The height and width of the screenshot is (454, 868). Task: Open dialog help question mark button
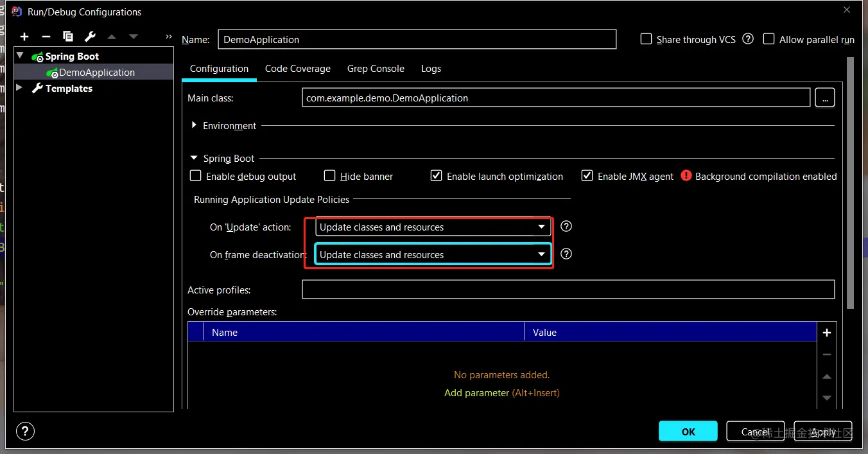[25, 431]
